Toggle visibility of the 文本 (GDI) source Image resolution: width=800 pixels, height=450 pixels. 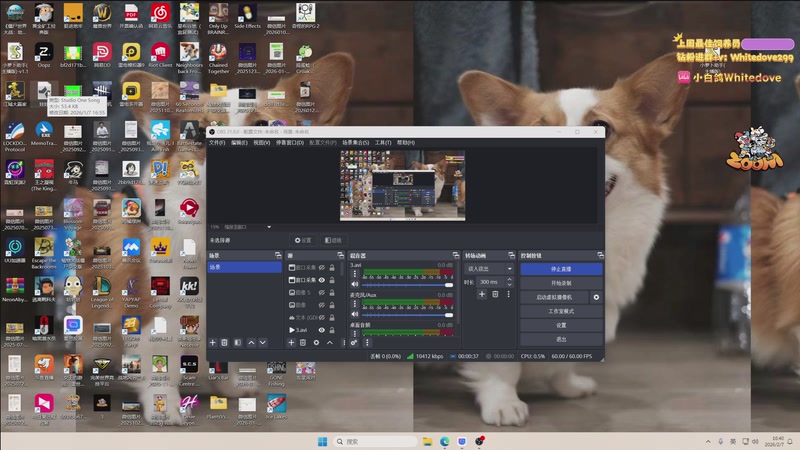pyautogui.click(x=322, y=317)
